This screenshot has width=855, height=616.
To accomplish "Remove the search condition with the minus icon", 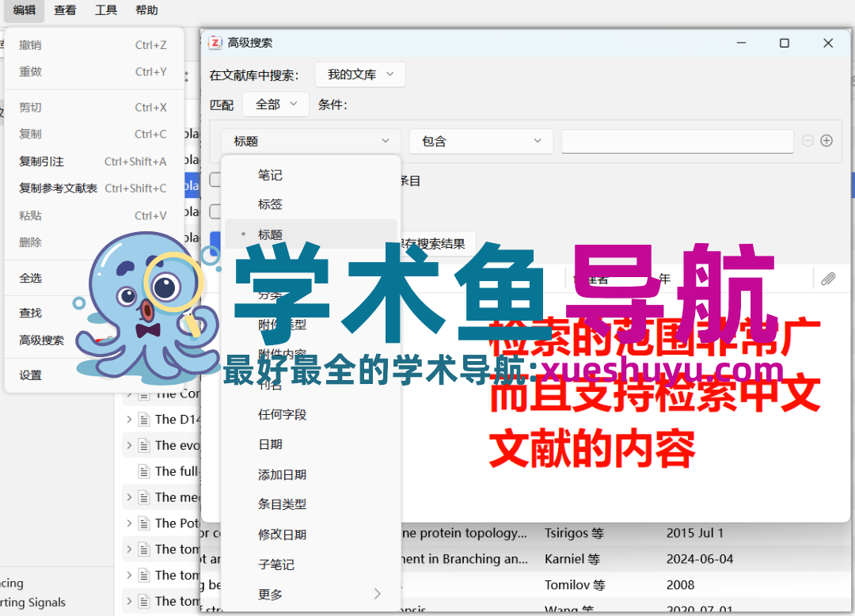I will [807, 141].
